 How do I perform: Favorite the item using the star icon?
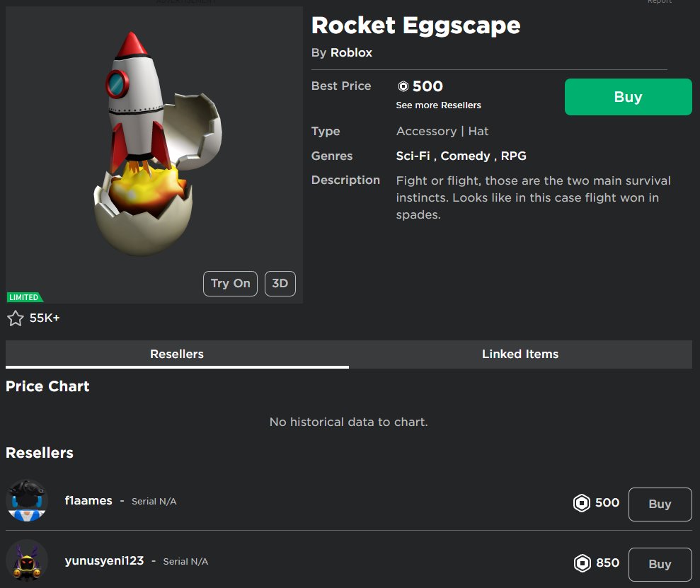(x=16, y=318)
